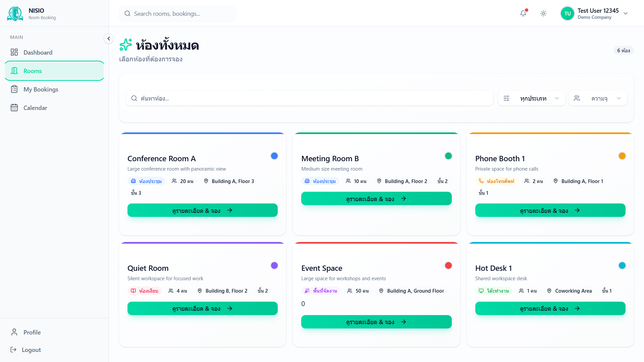Click the notification bell icon
This screenshot has height=362, width=644.
(523, 13)
